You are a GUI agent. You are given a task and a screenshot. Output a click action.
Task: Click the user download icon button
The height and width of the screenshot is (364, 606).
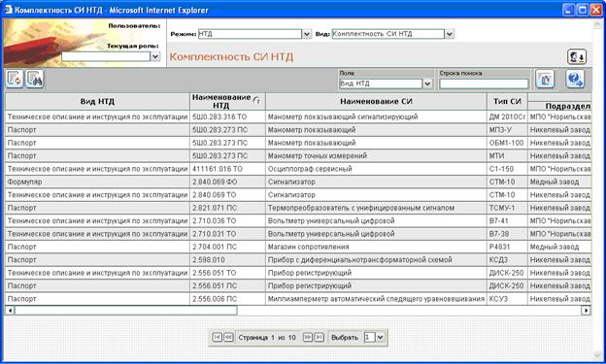pos(577,57)
